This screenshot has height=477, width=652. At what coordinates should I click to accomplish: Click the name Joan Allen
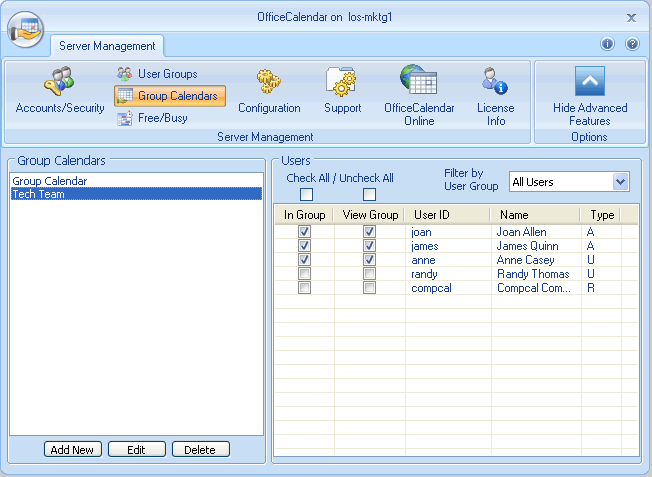pos(521,232)
